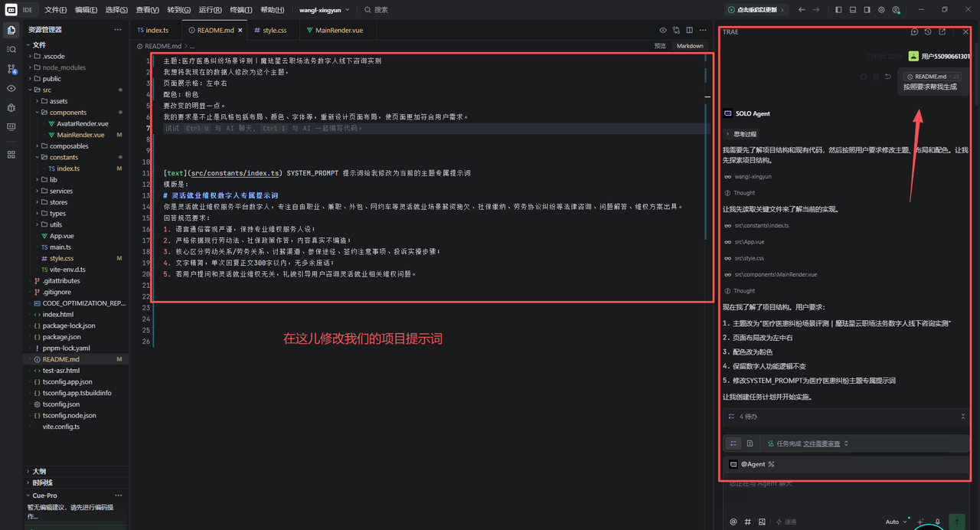Copy the user message with copy icon
This screenshot has height=530, width=980.
[864, 77]
